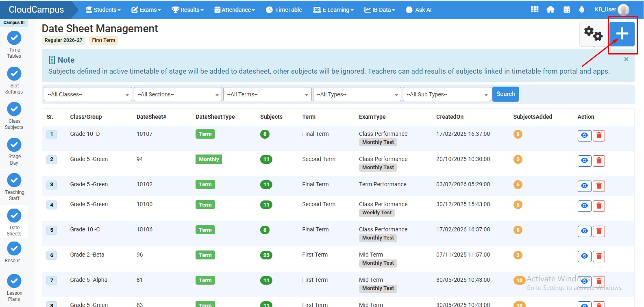644x307 pixels.
Task: Open TimeTable from the navbar
Action: tap(284, 10)
